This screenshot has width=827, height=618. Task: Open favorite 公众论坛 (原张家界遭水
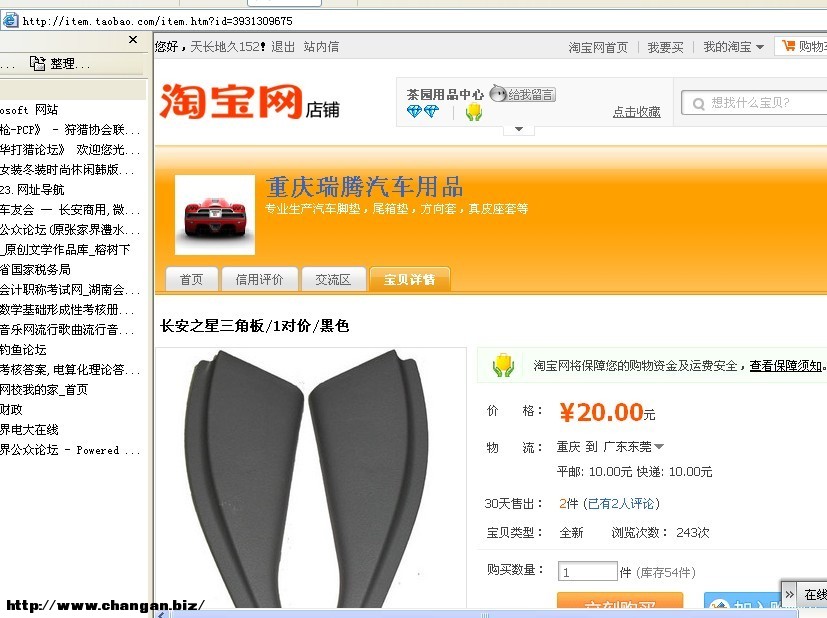tap(70, 229)
